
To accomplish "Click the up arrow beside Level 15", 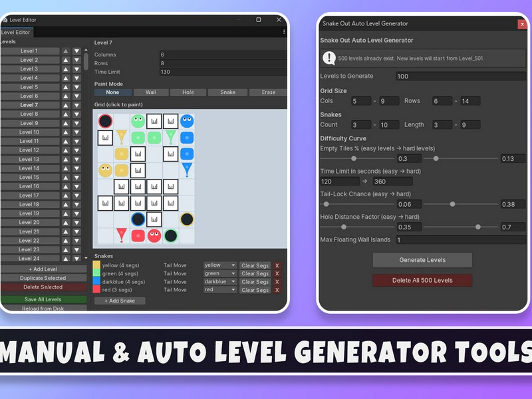I will [x=66, y=178].
